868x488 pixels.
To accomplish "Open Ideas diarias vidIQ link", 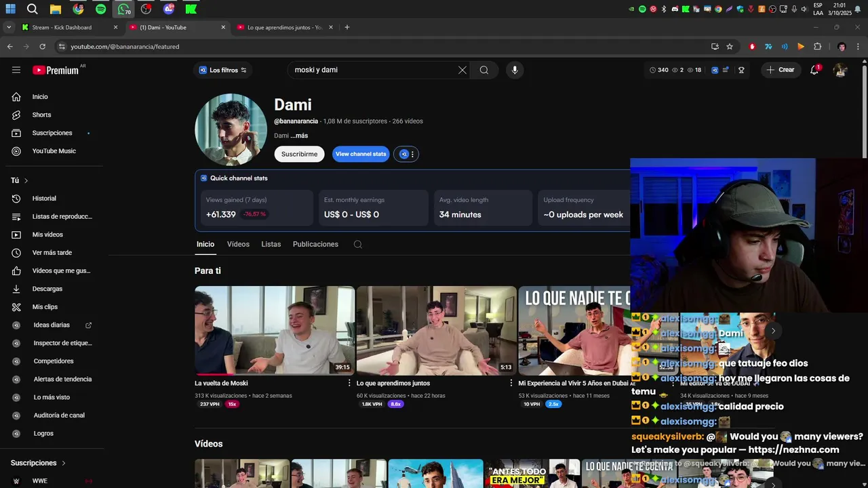I will [52, 325].
